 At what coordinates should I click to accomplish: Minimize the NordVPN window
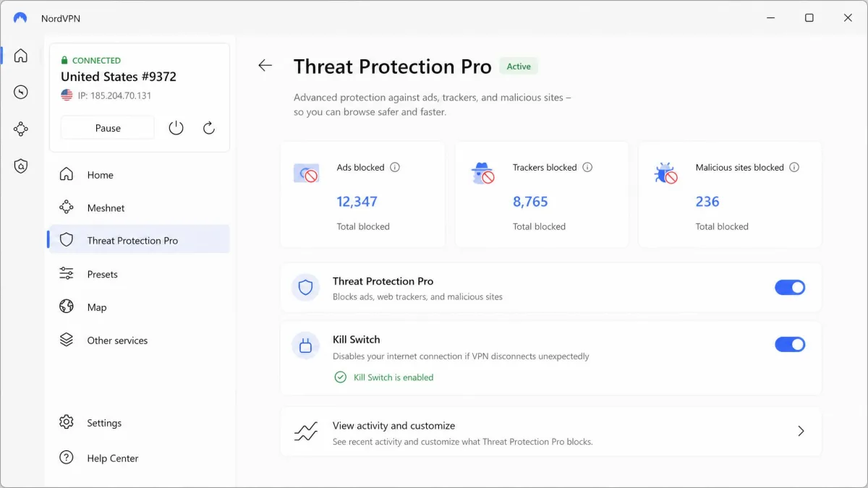[x=771, y=18]
